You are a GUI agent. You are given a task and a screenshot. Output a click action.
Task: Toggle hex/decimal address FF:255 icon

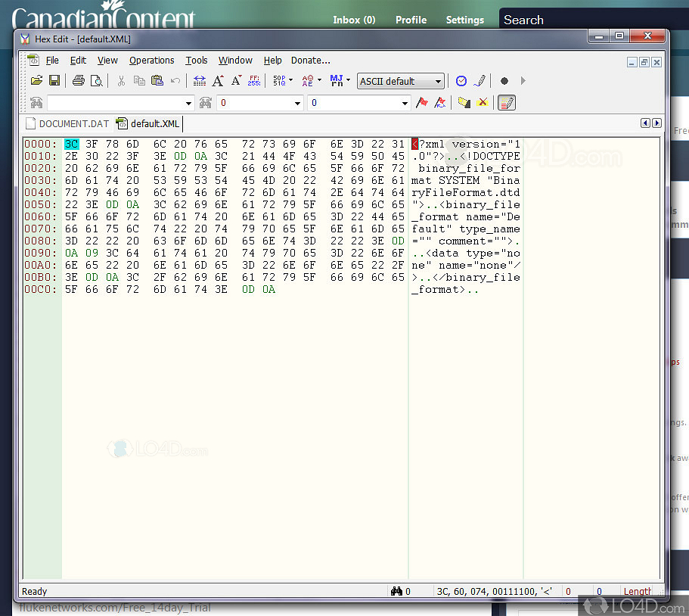[254, 81]
